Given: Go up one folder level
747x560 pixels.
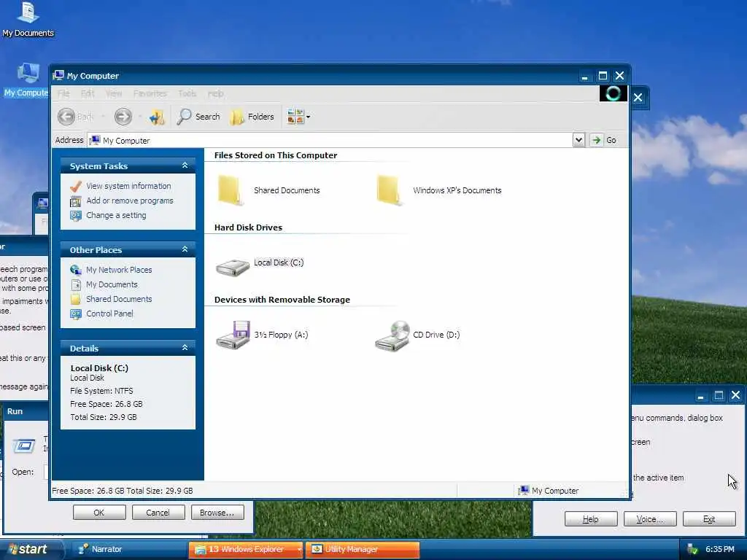Looking at the screenshot, I should (156, 117).
